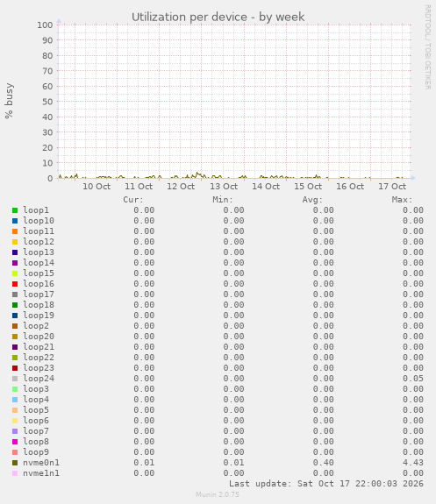Click the 17 Oct axis label

coord(392,187)
